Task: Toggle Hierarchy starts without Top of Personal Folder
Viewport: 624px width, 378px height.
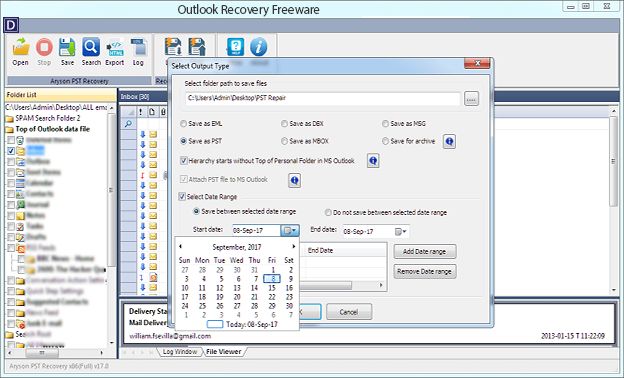Action: [183, 160]
